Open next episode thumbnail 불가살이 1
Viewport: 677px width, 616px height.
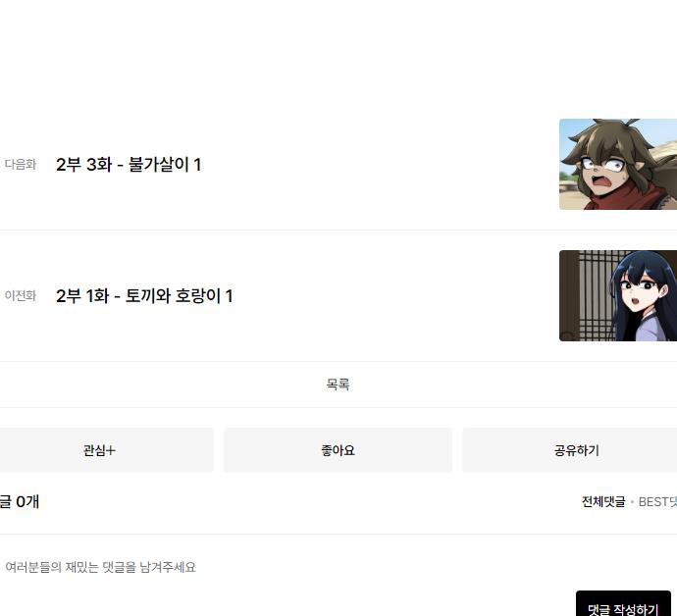[x=618, y=164]
